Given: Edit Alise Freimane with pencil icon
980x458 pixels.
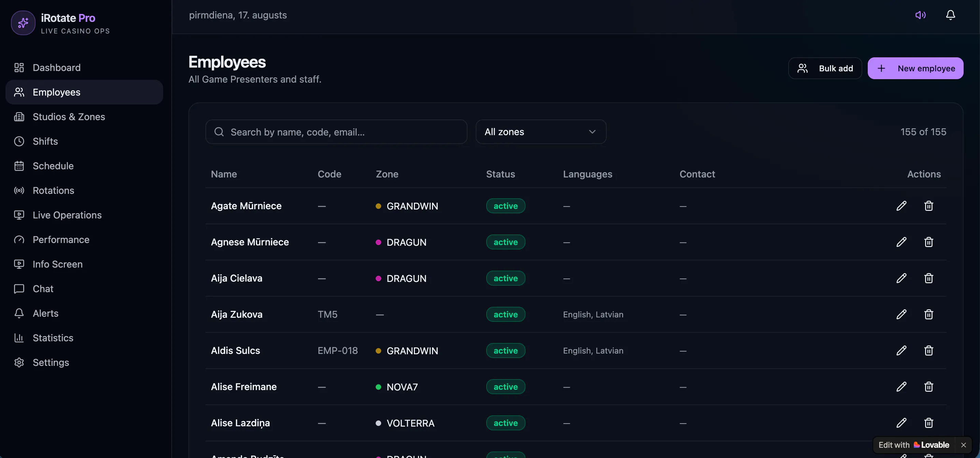Looking at the screenshot, I should [901, 386].
